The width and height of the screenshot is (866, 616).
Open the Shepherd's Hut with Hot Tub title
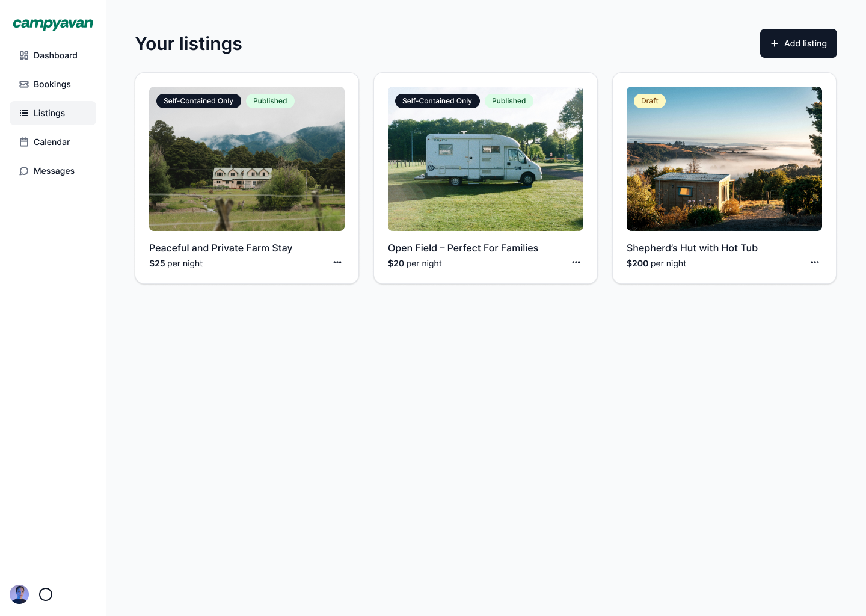tap(692, 248)
